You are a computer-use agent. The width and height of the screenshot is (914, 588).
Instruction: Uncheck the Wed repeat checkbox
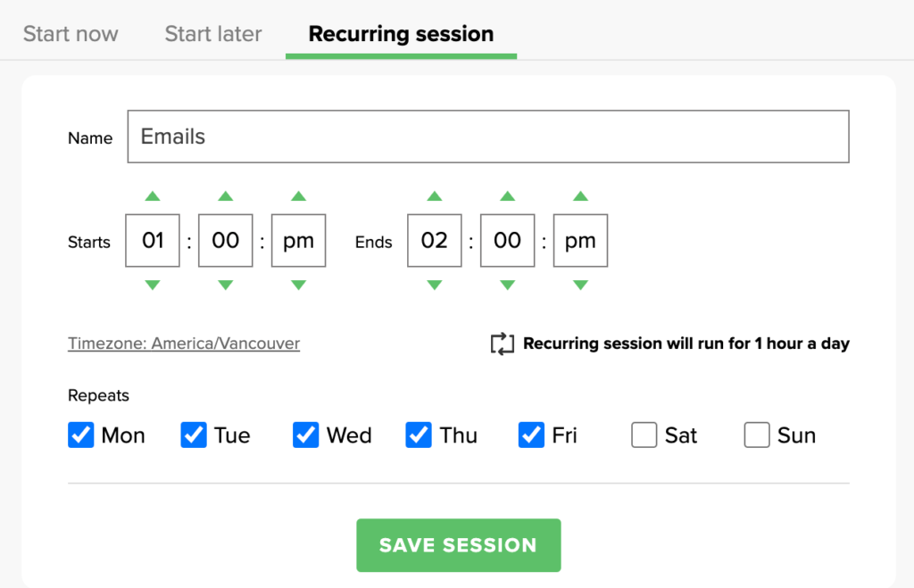[306, 435]
